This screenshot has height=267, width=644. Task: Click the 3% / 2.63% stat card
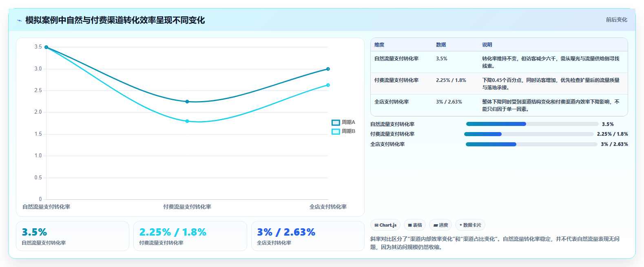[x=308, y=236]
